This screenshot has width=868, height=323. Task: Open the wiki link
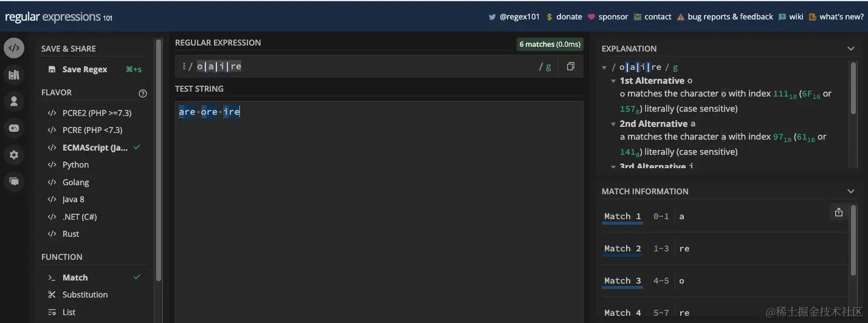796,17
